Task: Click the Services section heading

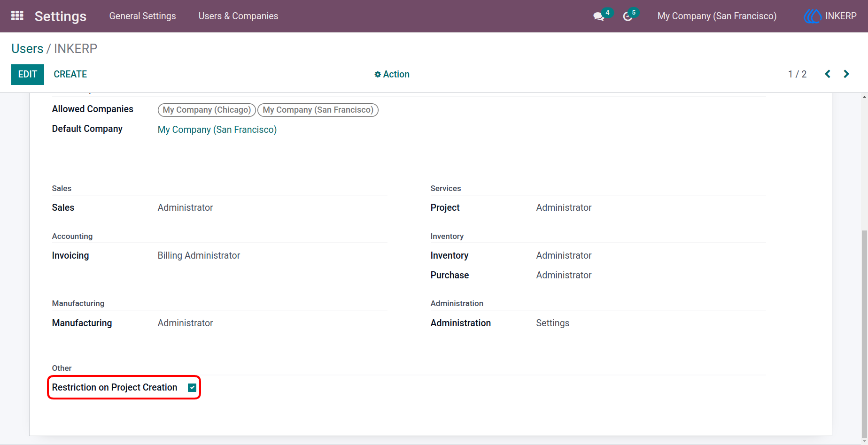Action: (x=446, y=188)
